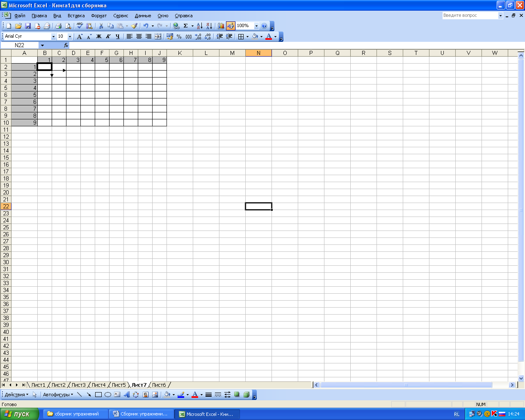Toggle 3-D style on the drawing toolbar
Image resolution: width=525 pixels, height=420 pixels.
click(246, 395)
